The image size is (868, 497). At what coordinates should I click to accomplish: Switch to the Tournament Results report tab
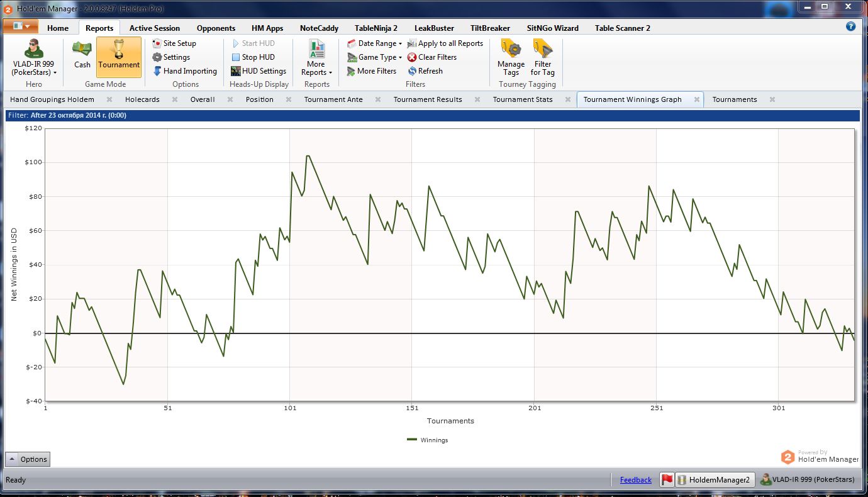point(428,99)
